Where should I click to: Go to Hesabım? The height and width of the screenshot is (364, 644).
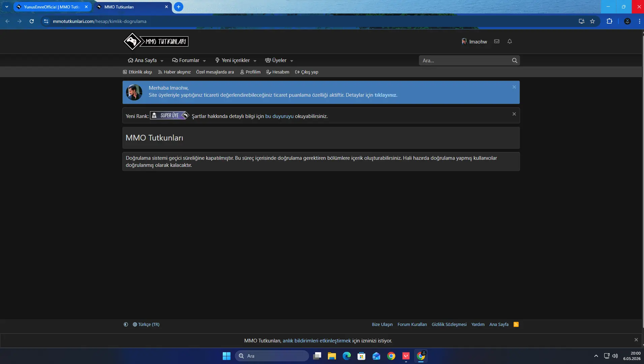[x=278, y=72]
